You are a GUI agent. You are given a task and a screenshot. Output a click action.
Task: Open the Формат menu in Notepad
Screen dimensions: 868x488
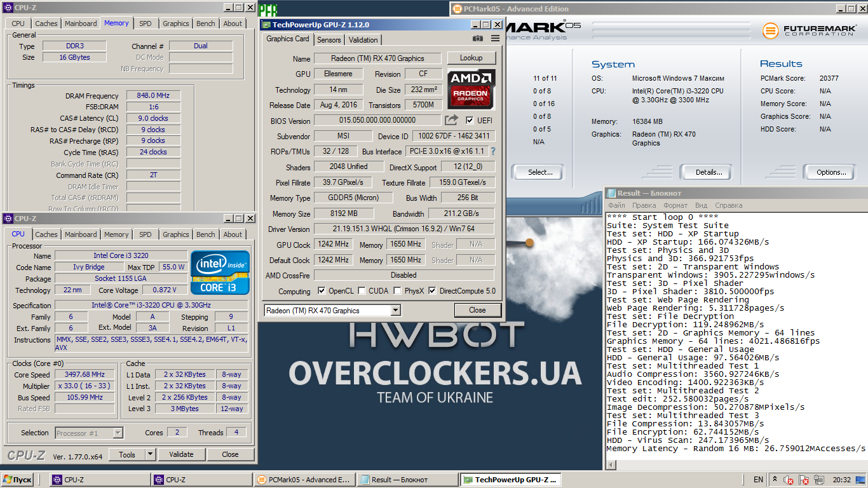click(675, 205)
